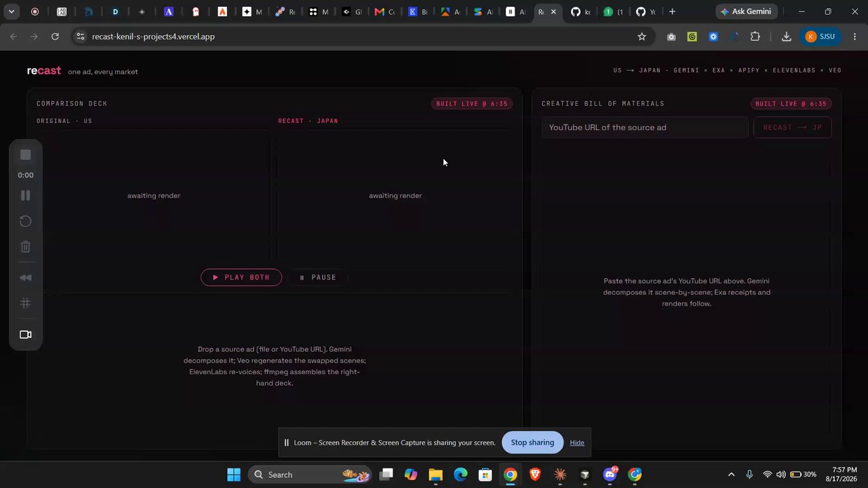Switch to the last GitHub tab

[x=646, y=12]
